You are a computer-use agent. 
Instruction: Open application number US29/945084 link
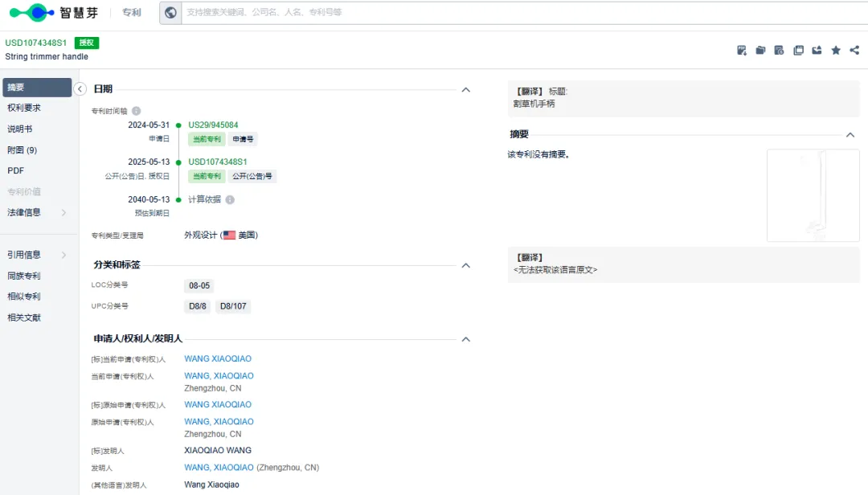(x=213, y=125)
